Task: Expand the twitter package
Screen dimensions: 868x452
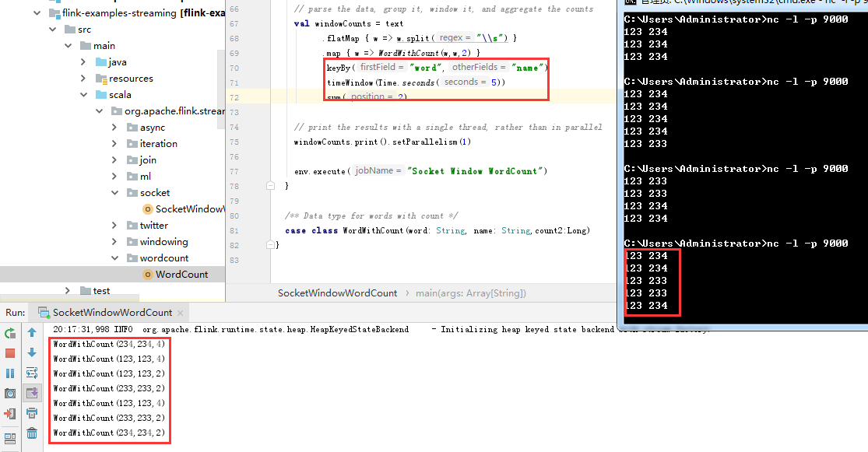Action: click(114, 225)
